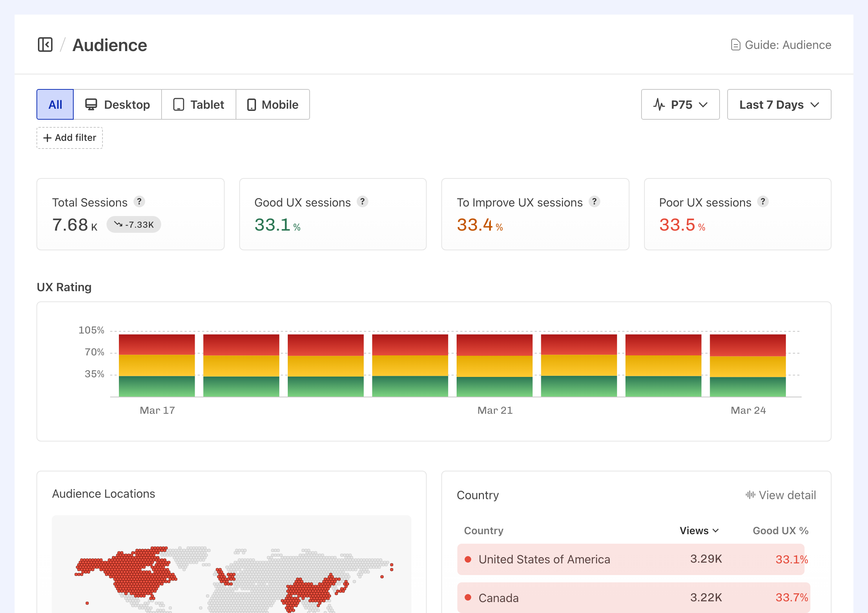Click the Total Sessions help icon
This screenshot has width=868, height=613.
point(139,201)
